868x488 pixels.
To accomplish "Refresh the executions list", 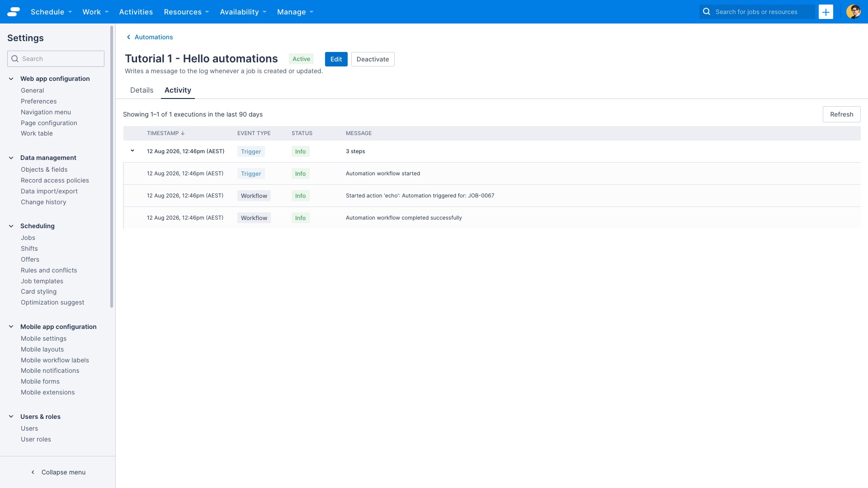I will click(x=841, y=114).
